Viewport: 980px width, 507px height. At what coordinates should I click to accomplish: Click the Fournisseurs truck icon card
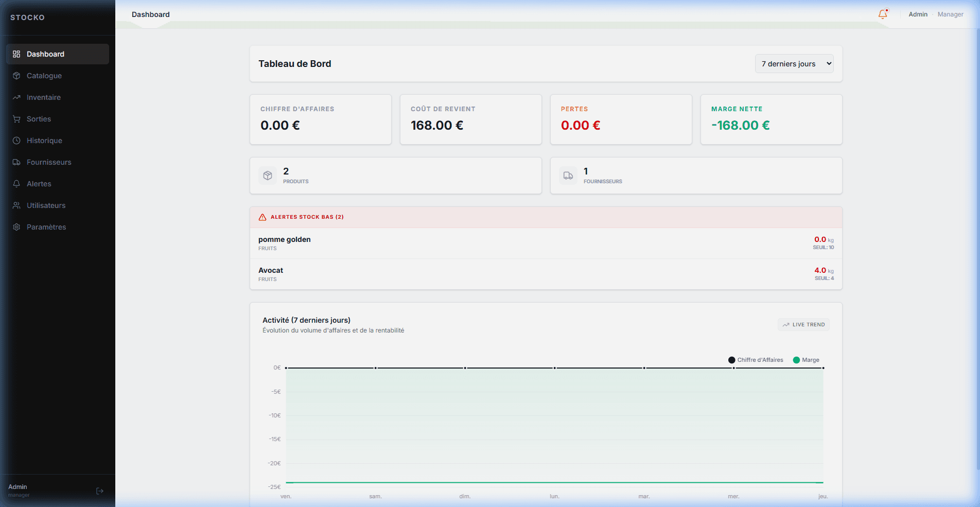[568, 176]
